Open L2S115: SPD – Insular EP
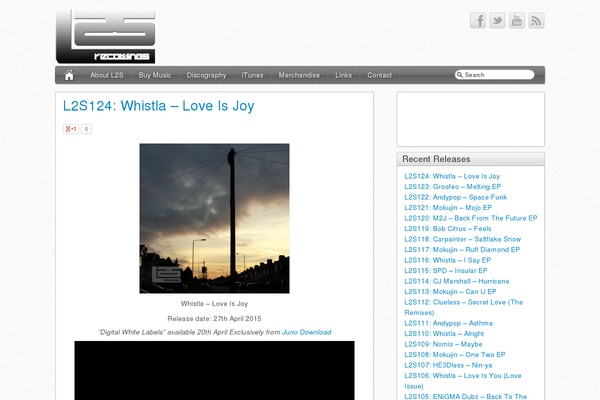600x400 pixels. pos(446,271)
